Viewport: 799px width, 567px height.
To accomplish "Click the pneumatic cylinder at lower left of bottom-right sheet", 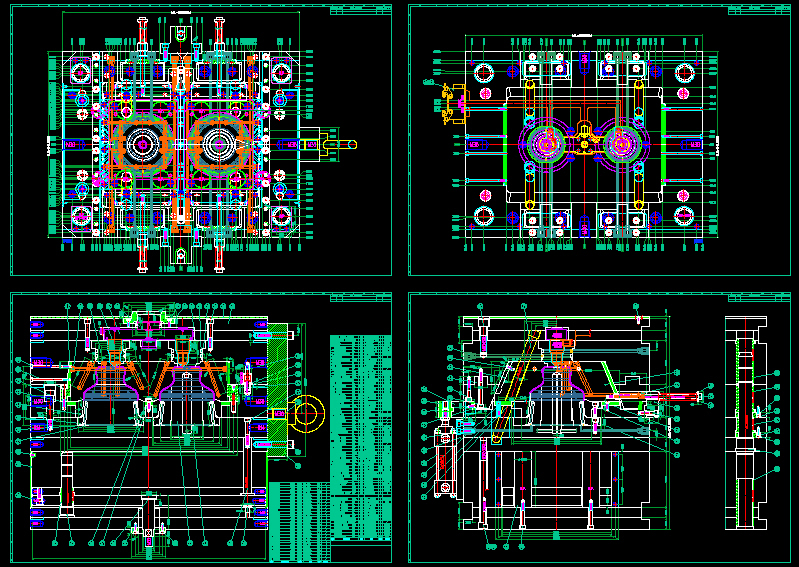I will point(444,461).
